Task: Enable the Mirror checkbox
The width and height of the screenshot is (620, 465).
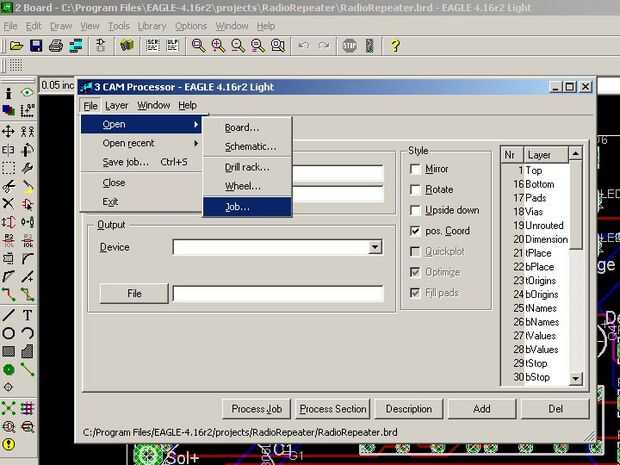Action: 415,169
